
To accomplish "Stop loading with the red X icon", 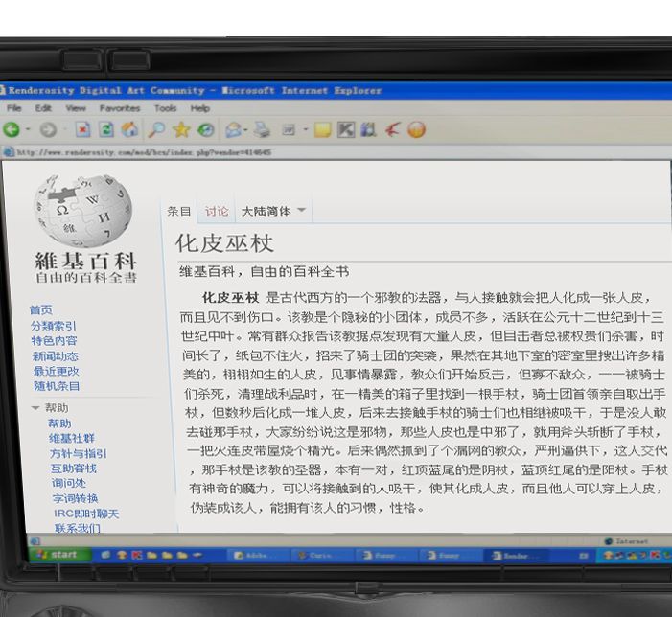I will 82,129.
